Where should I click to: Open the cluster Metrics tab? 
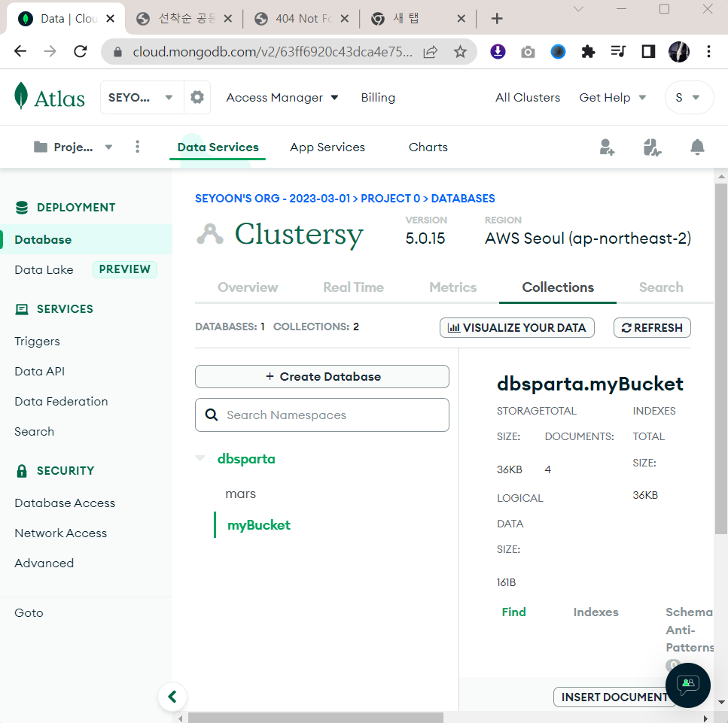coord(452,287)
